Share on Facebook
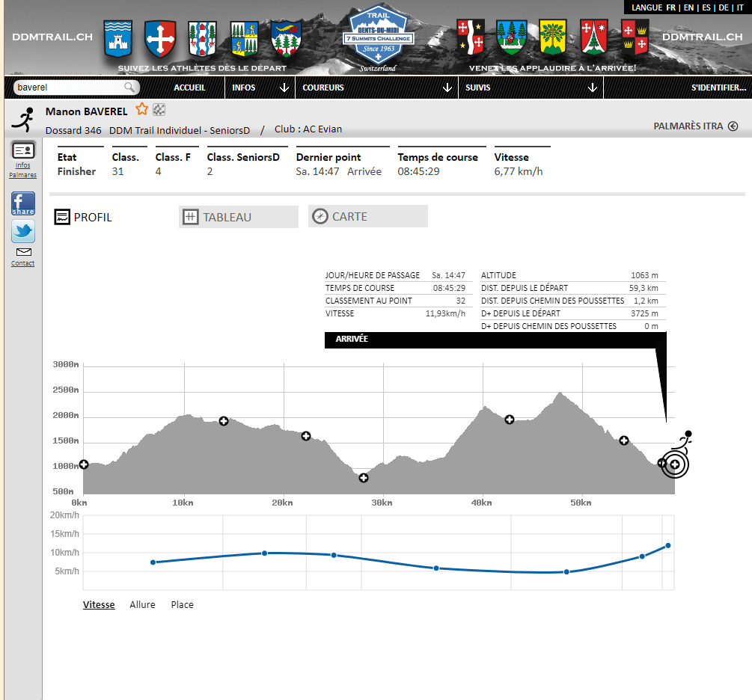The height and width of the screenshot is (700, 752). (23, 203)
